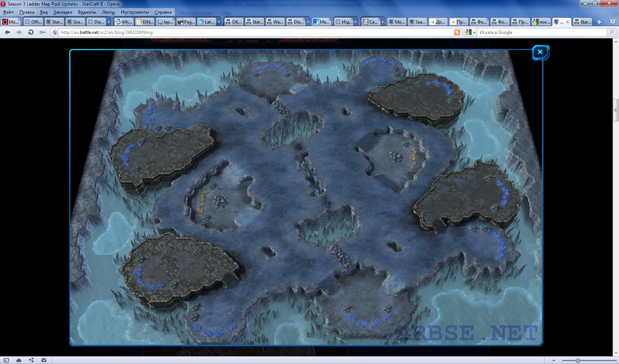Toggle Opera Turbo speedometer icon
This screenshot has width=619, height=364.
44,360
